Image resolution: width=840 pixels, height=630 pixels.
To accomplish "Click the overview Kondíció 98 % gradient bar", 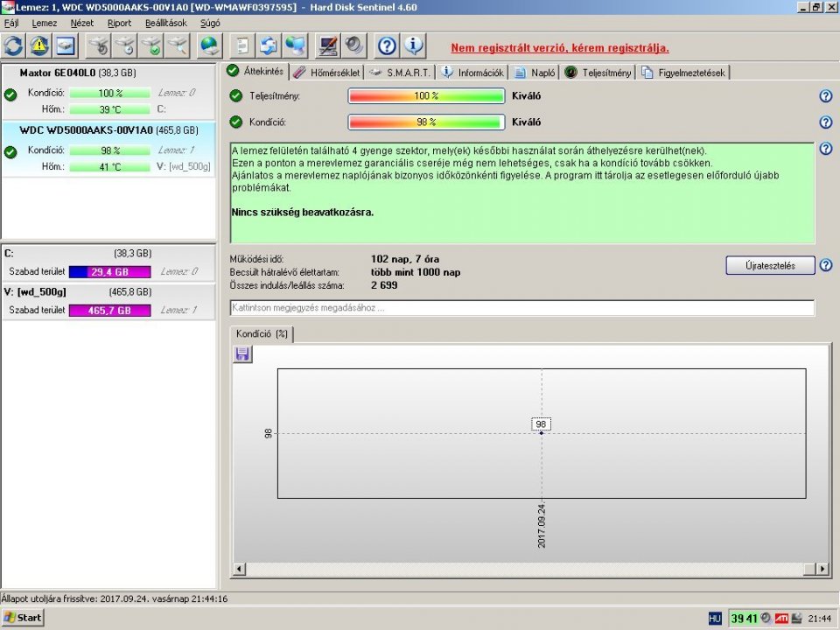I will pyautogui.click(x=426, y=122).
